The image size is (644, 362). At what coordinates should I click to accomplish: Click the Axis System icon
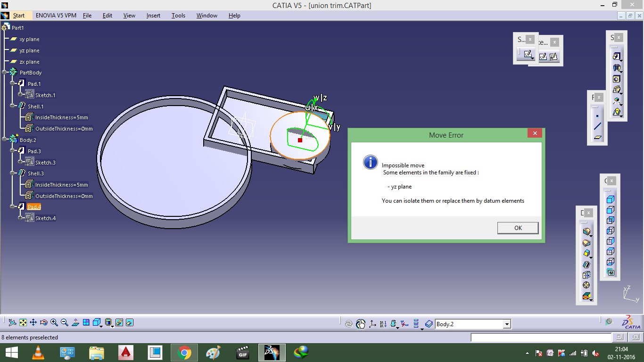pyautogui.click(x=372, y=324)
